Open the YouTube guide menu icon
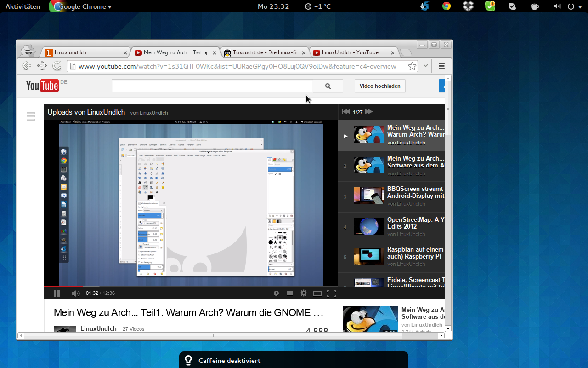This screenshot has height=368, width=588. point(31,116)
